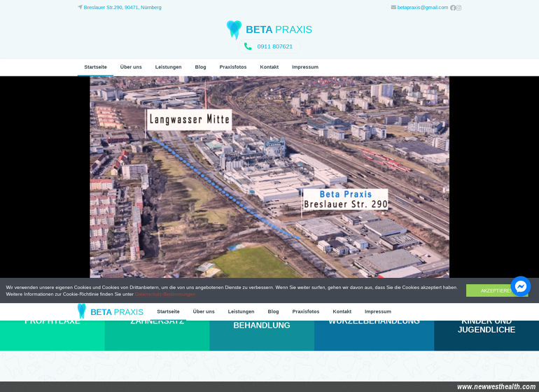This screenshot has height=392, width=539.
Task: Open Praxisfotos in the top navigation
Action: 233,67
